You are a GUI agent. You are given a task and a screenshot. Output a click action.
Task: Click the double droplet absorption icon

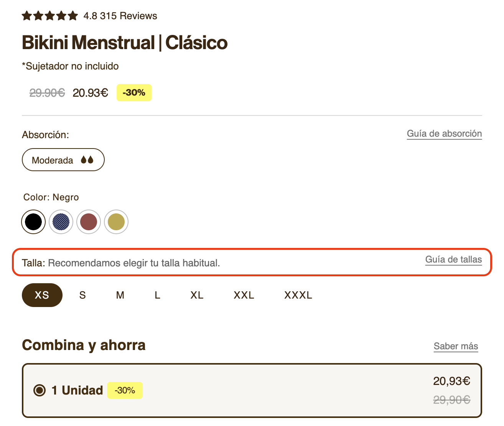point(87,160)
